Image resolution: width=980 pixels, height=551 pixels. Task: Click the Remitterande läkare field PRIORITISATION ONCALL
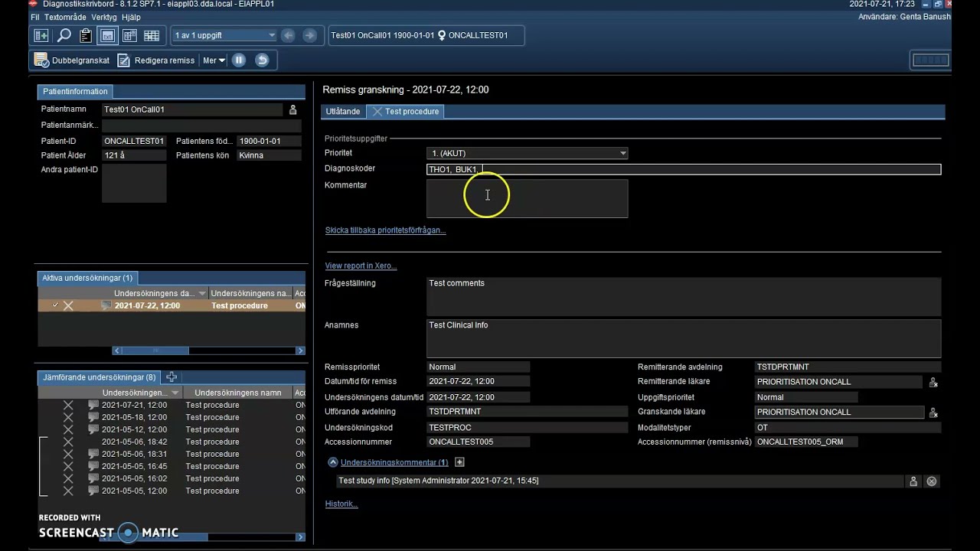838,382
